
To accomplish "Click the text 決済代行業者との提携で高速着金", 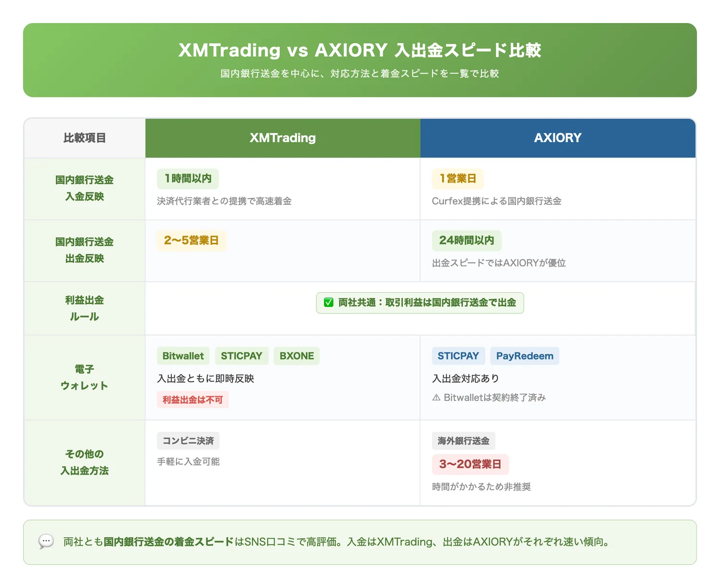I will pyautogui.click(x=224, y=201).
